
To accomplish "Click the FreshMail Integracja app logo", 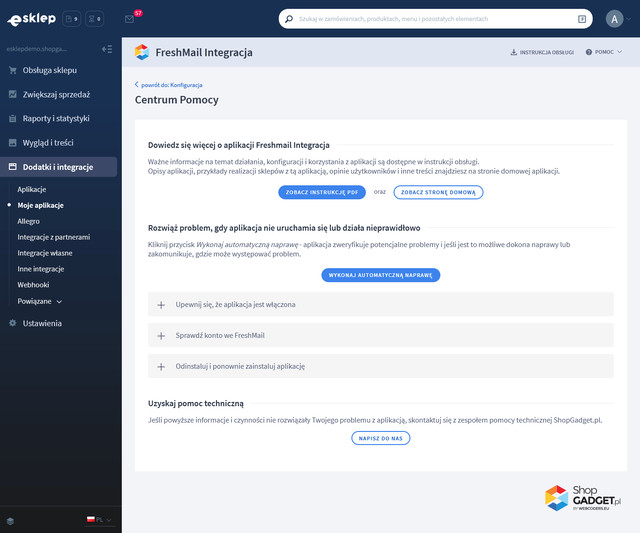I will 142,52.
